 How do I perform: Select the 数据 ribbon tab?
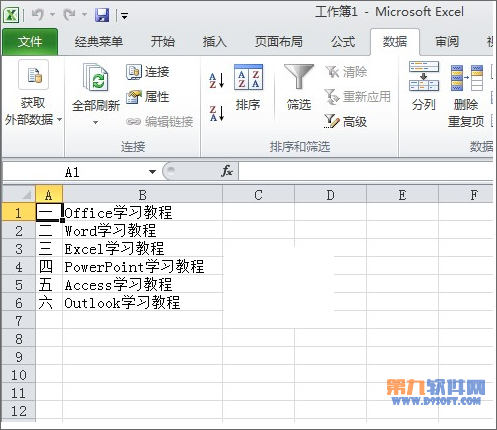click(395, 42)
